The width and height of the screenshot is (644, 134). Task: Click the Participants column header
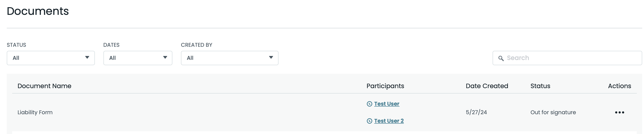pyautogui.click(x=385, y=86)
